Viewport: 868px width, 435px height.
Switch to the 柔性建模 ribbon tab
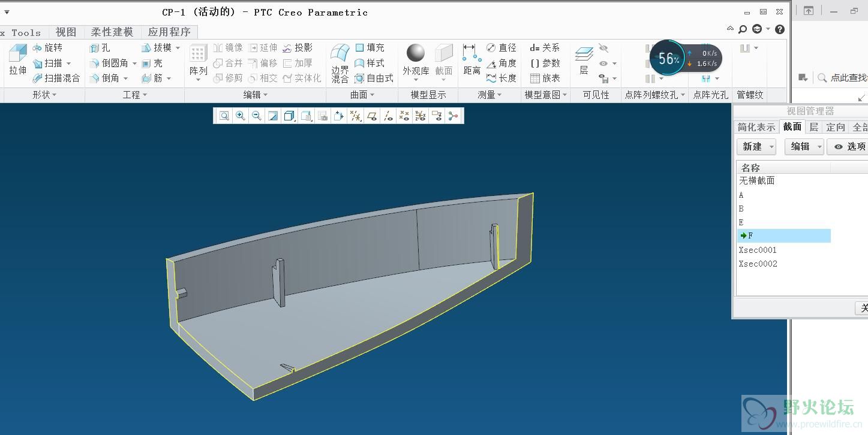(x=112, y=32)
